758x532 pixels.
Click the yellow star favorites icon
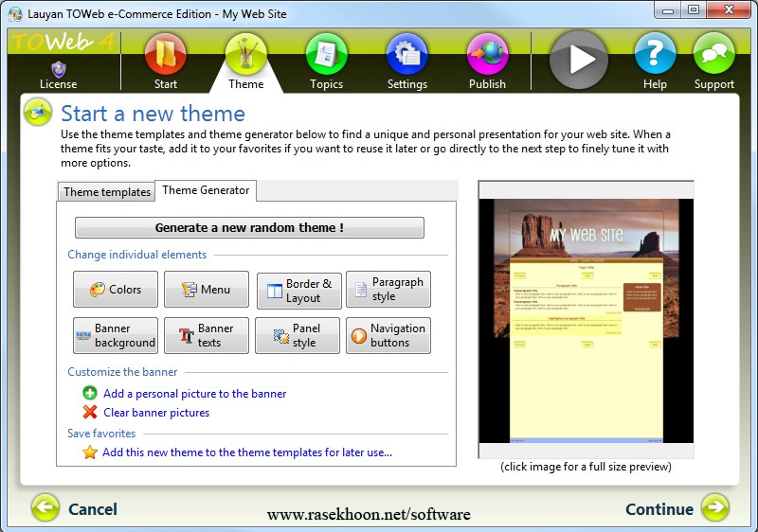click(x=90, y=452)
